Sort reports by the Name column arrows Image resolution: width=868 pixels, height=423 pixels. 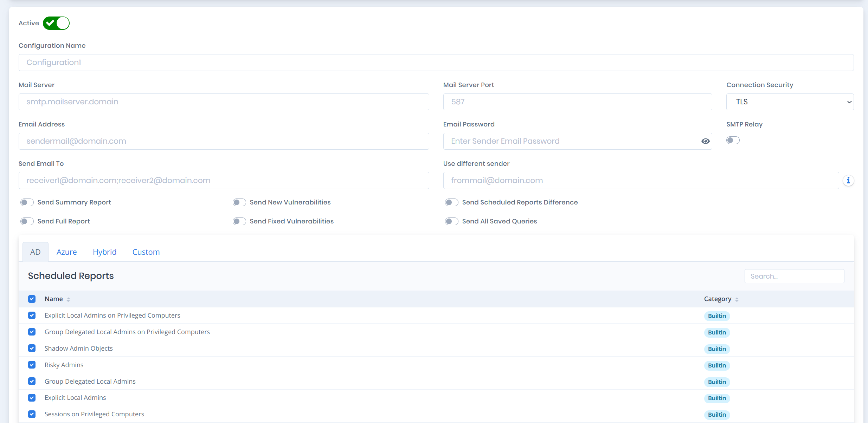point(69,299)
